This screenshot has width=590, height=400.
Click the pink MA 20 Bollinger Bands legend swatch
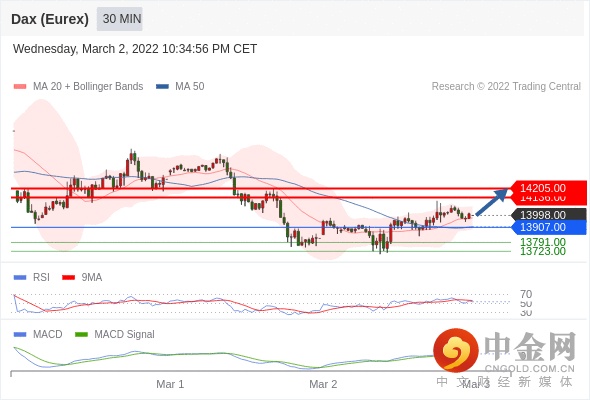(20, 87)
